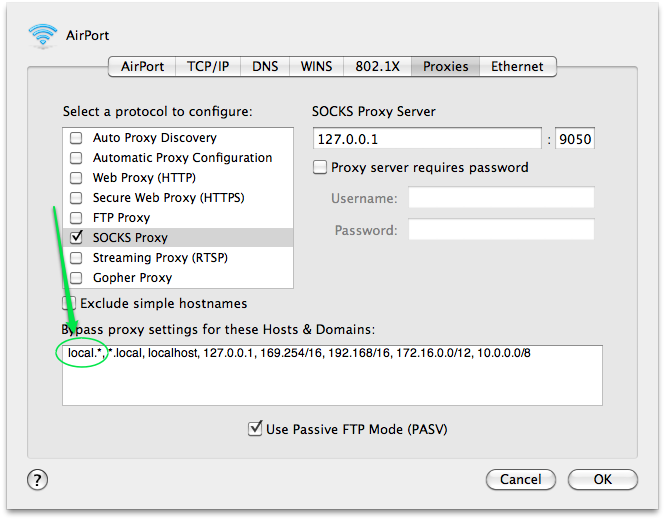This screenshot has height=520, width=665.
Task: Enable Web Proxy (HTTP) checkbox
Action: point(76,178)
